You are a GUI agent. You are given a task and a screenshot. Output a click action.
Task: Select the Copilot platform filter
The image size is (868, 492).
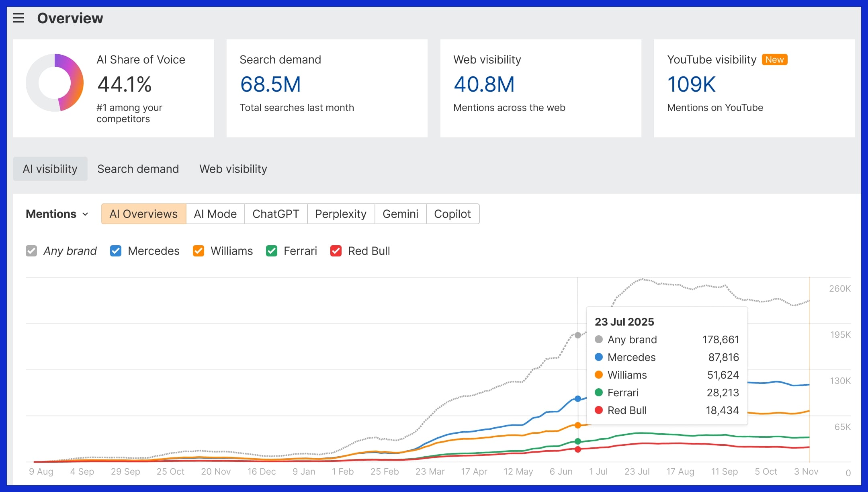[452, 214]
